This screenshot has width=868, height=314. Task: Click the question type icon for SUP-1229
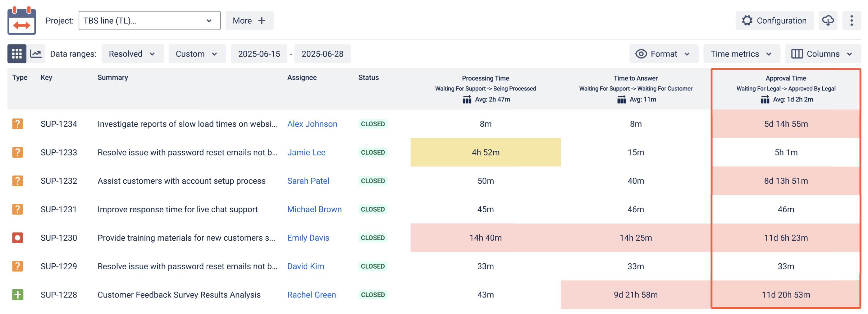[17, 266]
